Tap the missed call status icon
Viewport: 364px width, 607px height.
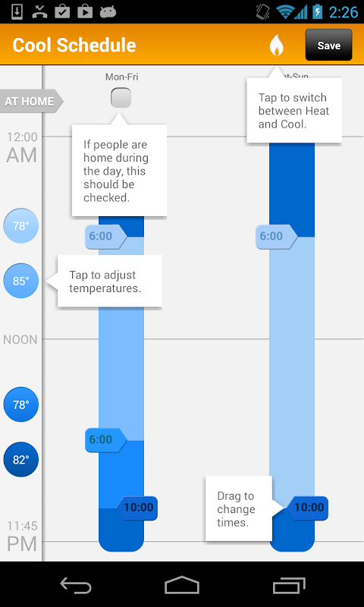39,11
